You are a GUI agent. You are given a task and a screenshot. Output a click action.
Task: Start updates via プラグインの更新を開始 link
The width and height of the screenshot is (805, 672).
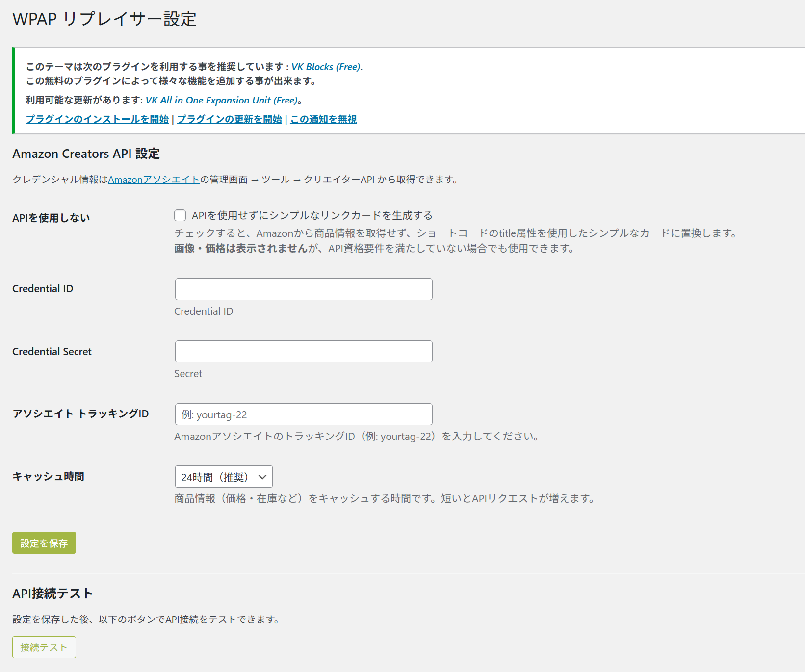point(229,119)
